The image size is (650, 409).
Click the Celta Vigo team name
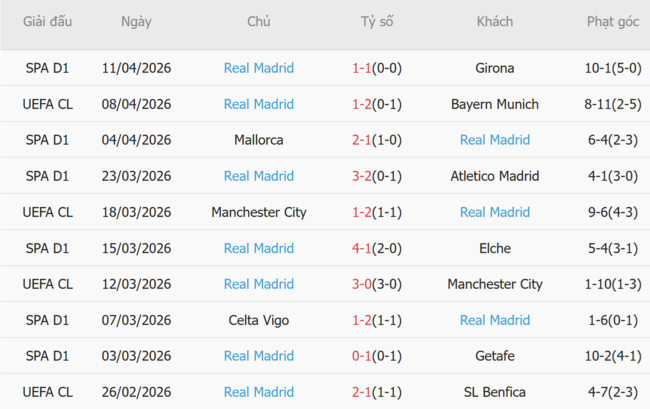[x=259, y=320]
